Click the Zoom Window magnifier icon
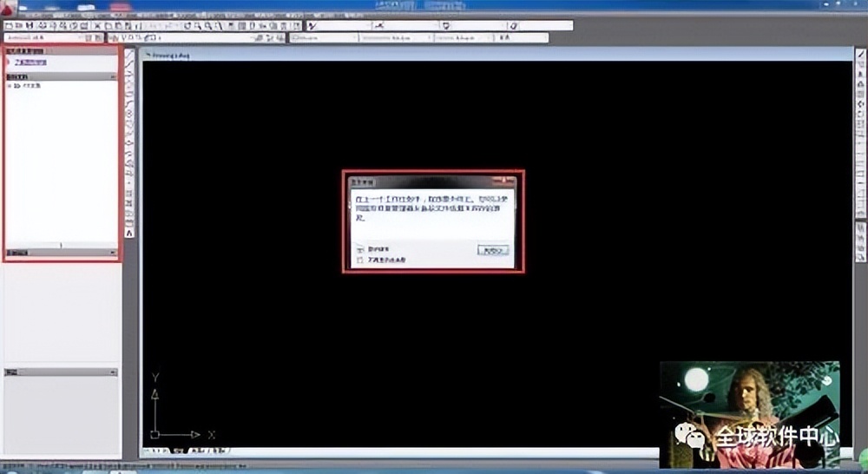Viewport: 868px width, 474px height. point(208,25)
